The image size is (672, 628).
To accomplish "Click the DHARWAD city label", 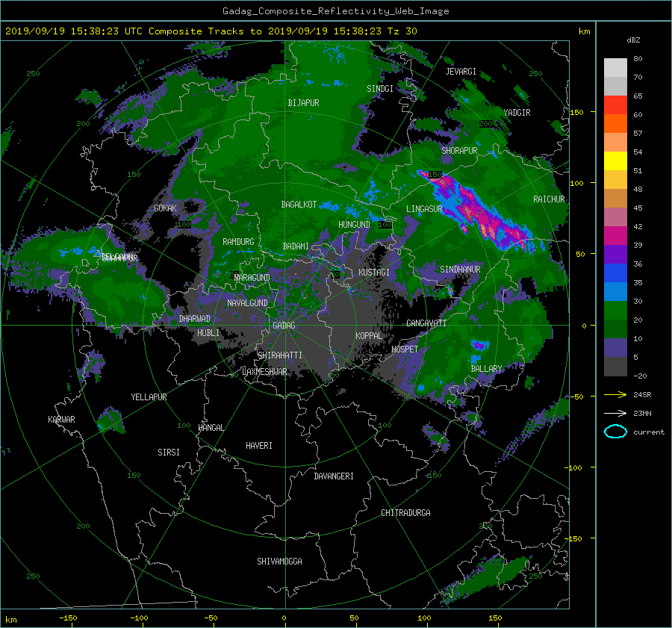I will point(195,319).
